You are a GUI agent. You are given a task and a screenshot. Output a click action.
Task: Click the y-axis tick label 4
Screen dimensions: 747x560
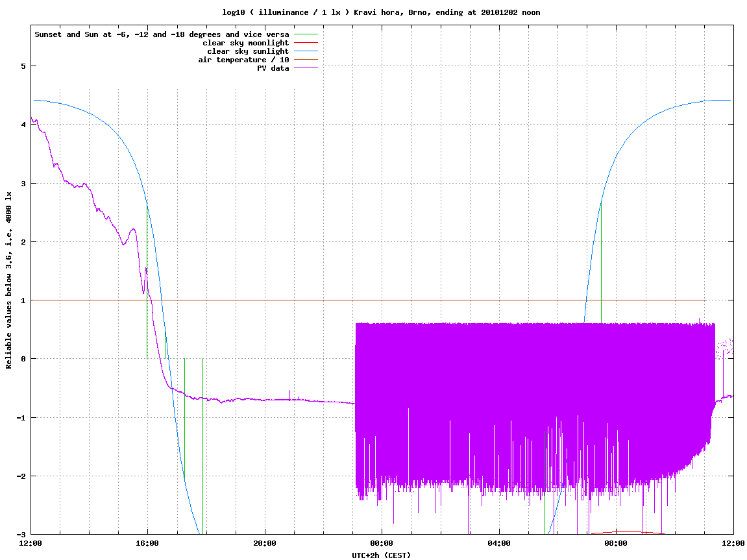pyautogui.click(x=23, y=125)
